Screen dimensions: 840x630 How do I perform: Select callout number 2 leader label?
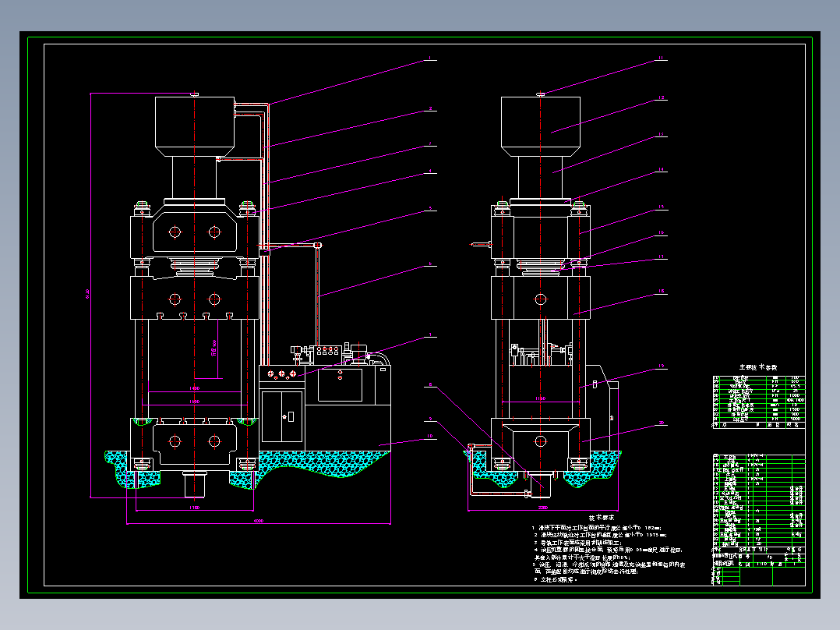[430, 108]
